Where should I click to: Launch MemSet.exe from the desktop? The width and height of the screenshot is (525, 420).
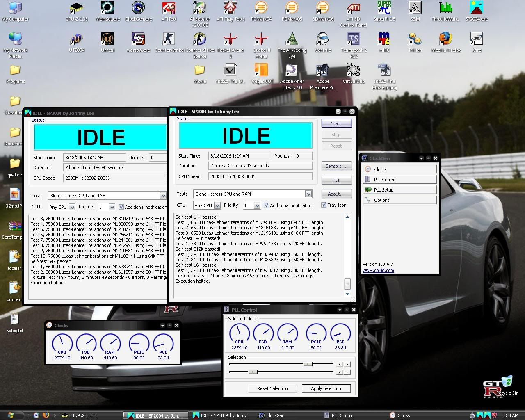pyautogui.click(x=108, y=11)
